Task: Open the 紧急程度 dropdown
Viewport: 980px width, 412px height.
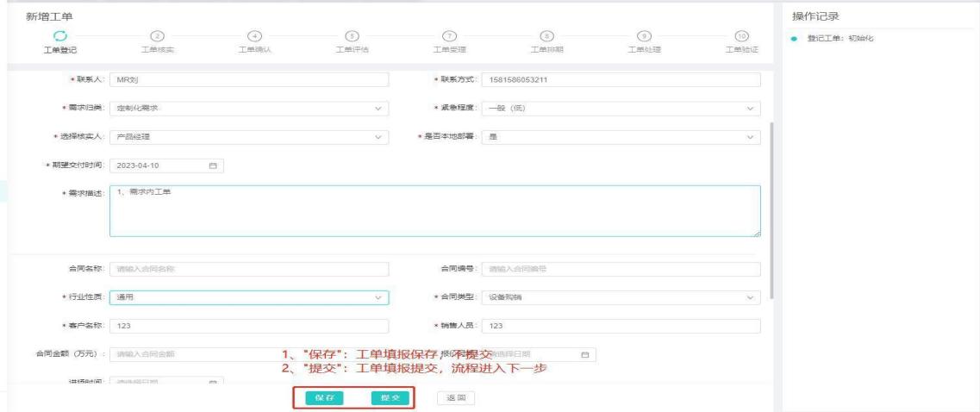Action: coord(750,109)
